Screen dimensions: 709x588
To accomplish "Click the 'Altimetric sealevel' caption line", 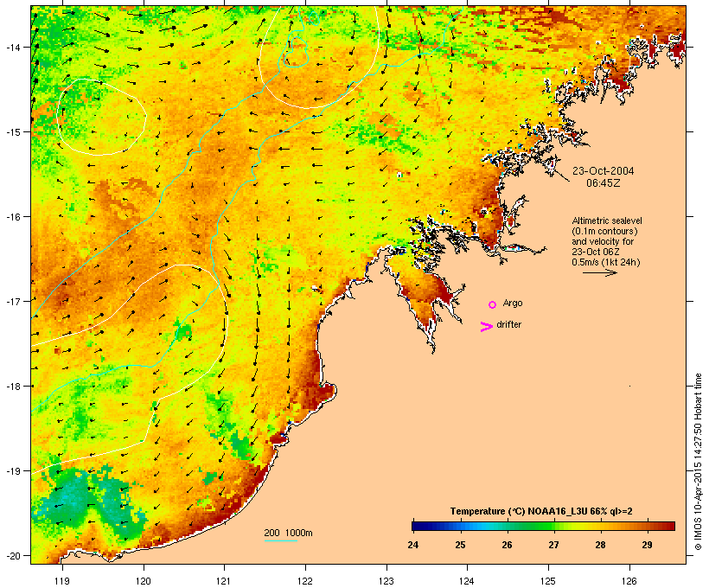I will (x=607, y=220).
